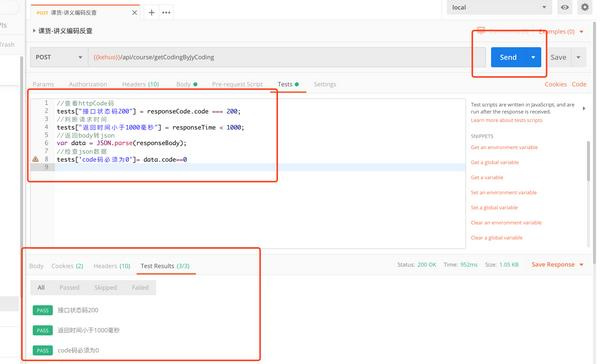Open the POST method dropdown
600x364 pixels.
tap(59, 57)
